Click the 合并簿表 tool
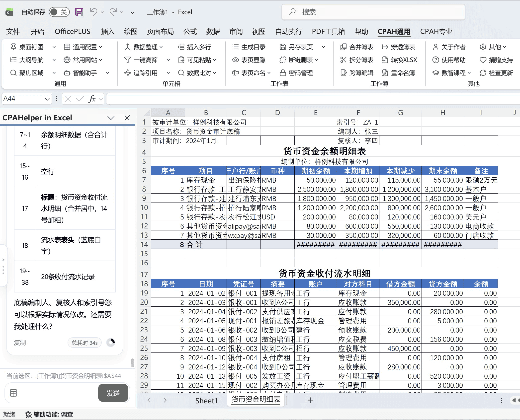This screenshot has width=520, height=420. tap(357, 47)
